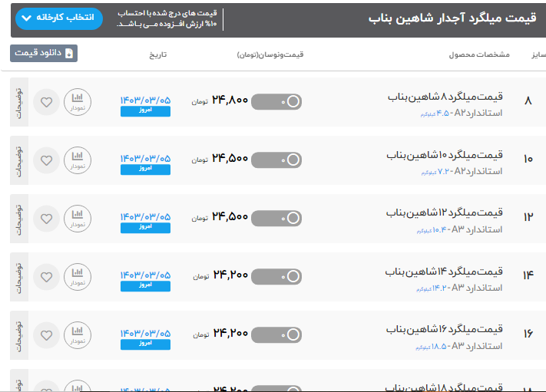Toggle the price slider for size 14 rebar

[276, 276]
